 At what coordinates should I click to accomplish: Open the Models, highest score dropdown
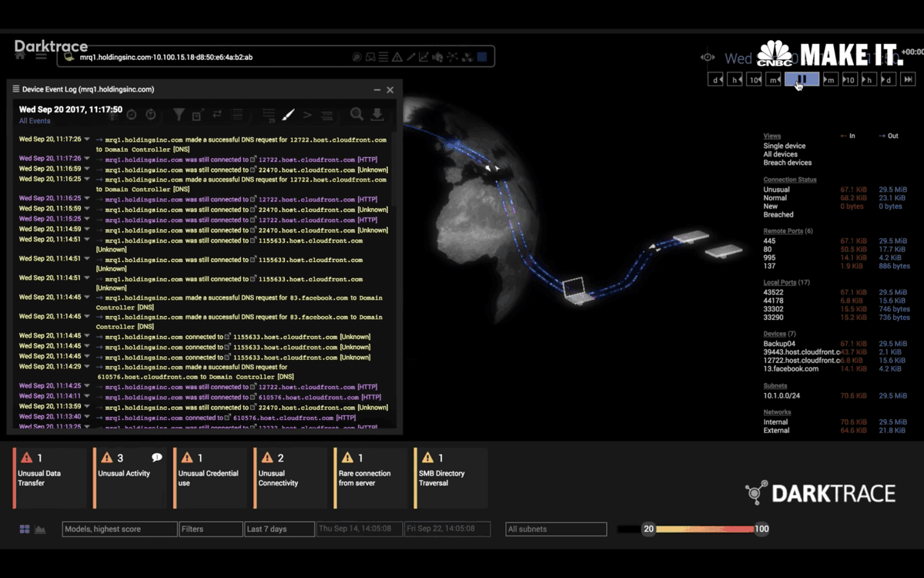[x=119, y=529]
